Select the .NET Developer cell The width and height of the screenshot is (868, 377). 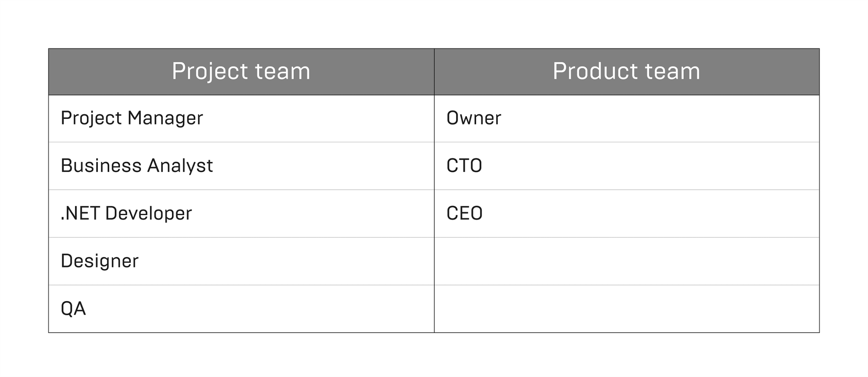(241, 213)
